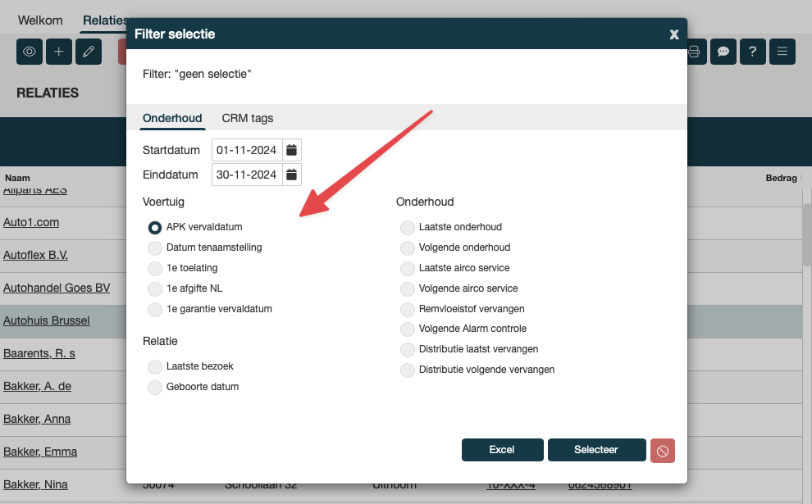
Task: Click the Startdatum date input field
Action: 247,150
